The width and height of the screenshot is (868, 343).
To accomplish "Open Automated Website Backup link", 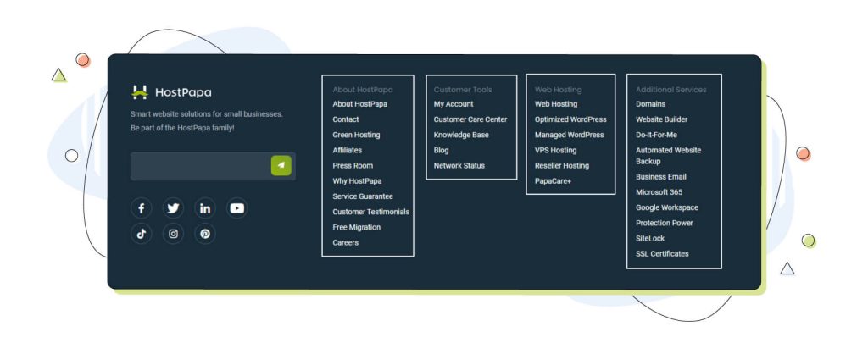I will coord(668,156).
